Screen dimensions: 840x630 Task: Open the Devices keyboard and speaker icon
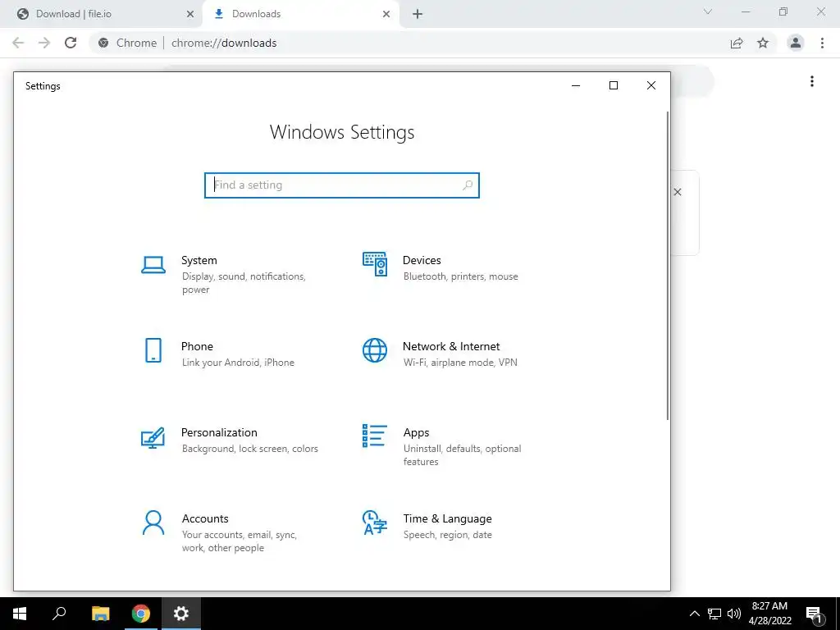374,264
